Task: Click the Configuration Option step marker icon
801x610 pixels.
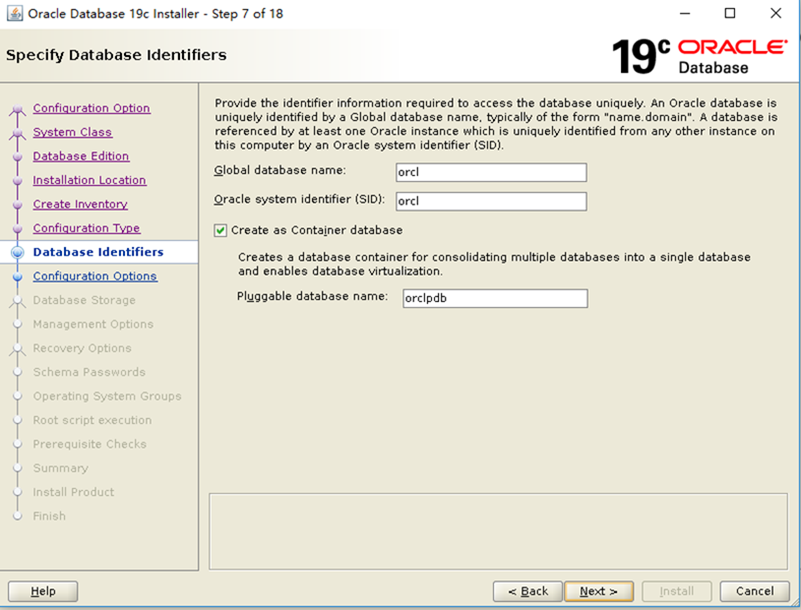Action: click(x=17, y=109)
